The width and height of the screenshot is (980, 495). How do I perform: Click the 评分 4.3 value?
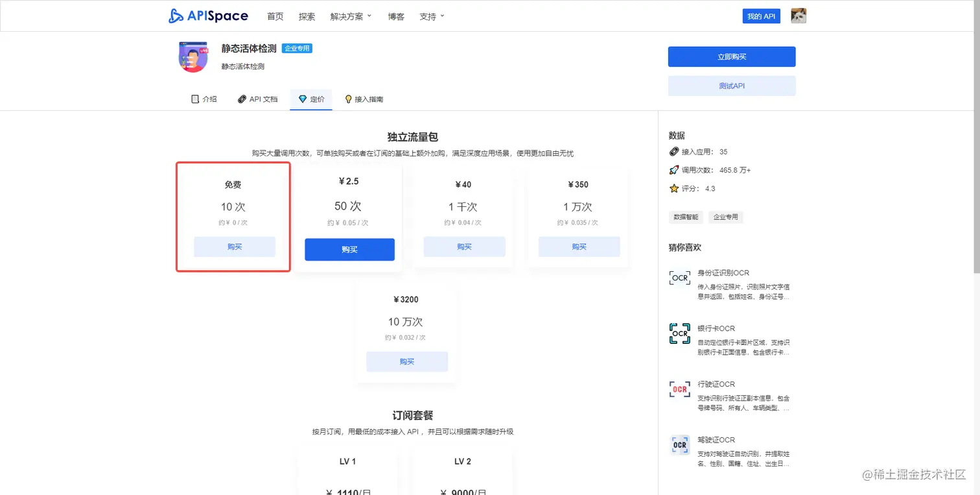pos(710,188)
